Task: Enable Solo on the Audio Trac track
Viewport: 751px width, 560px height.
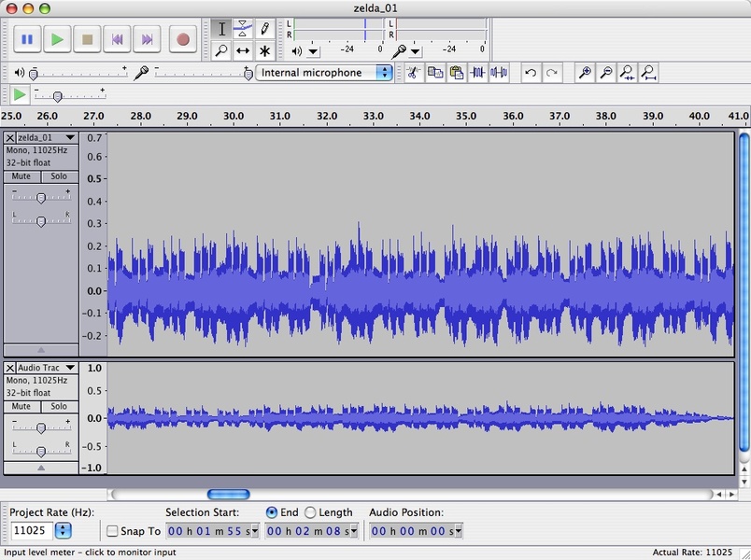Action: (x=58, y=406)
